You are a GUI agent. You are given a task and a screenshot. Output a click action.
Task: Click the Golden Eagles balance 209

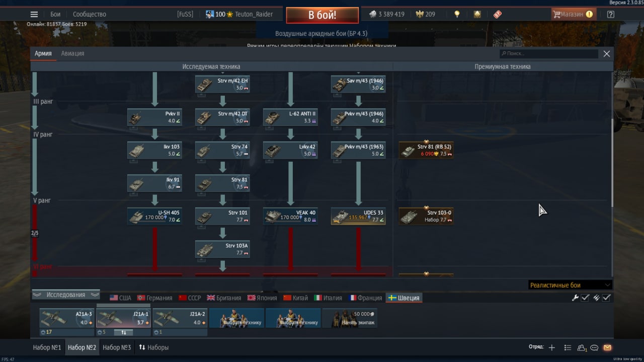point(425,14)
